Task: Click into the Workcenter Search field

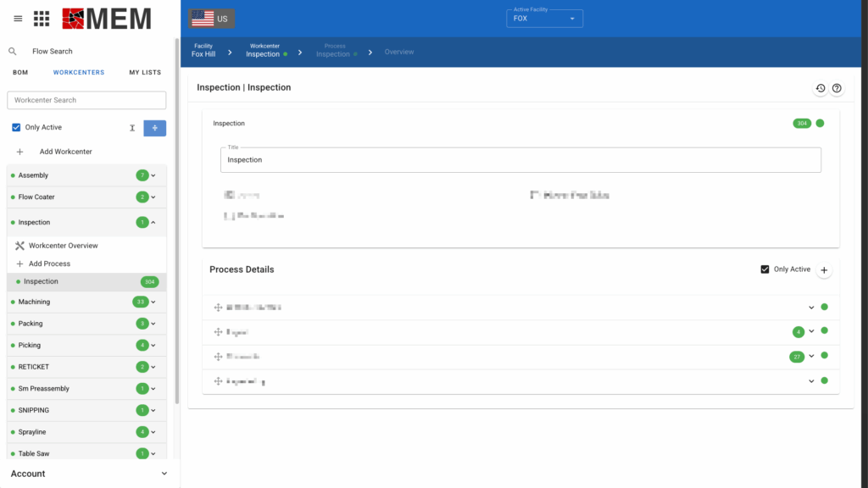Action: click(86, 100)
